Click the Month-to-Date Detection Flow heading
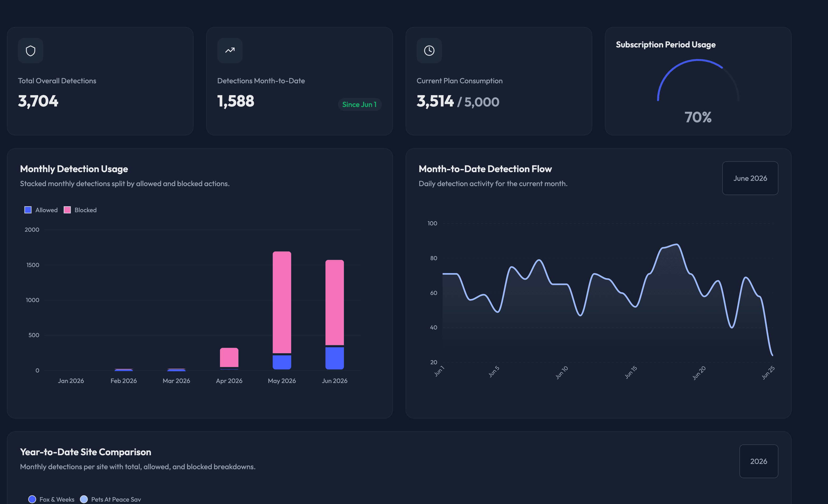Screen dimensions: 828x504 tap(485, 169)
